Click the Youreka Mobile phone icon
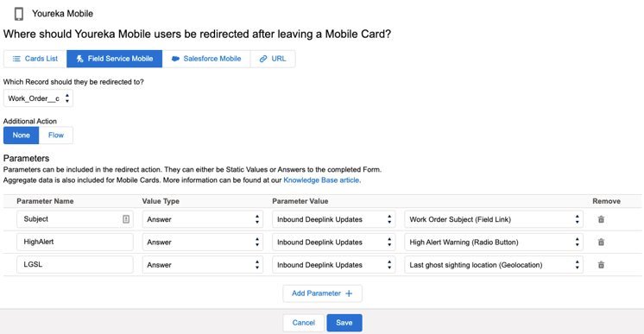The image size is (644, 334). coord(18,14)
